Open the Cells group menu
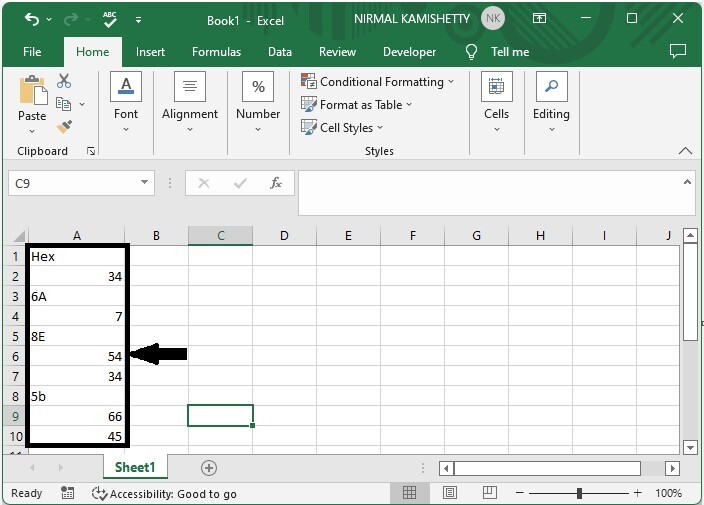This screenshot has height=505, width=704. (497, 103)
